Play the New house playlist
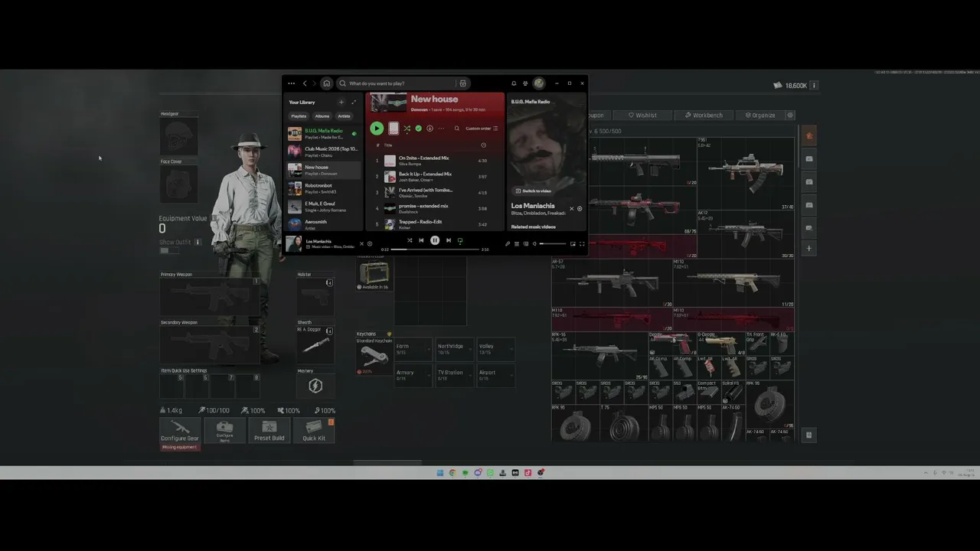This screenshot has height=551, width=980. pyautogui.click(x=377, y=129)
